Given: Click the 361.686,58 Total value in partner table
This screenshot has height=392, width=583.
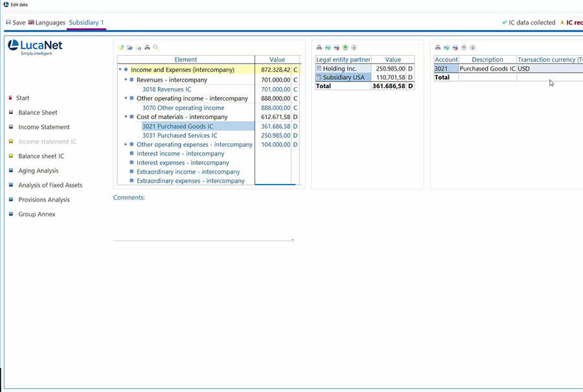Looking at the screenshot, I should 389,86.
